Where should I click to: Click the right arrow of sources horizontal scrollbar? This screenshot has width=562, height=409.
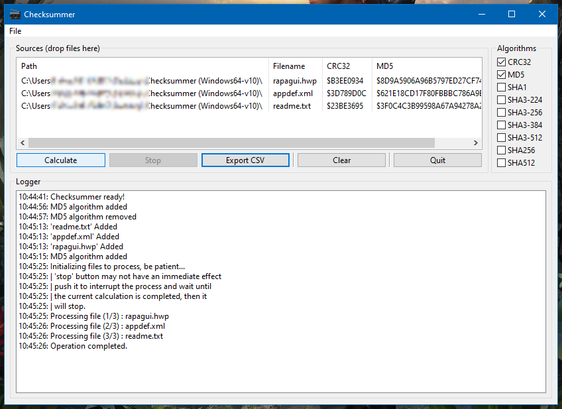[x=476, y=143]
